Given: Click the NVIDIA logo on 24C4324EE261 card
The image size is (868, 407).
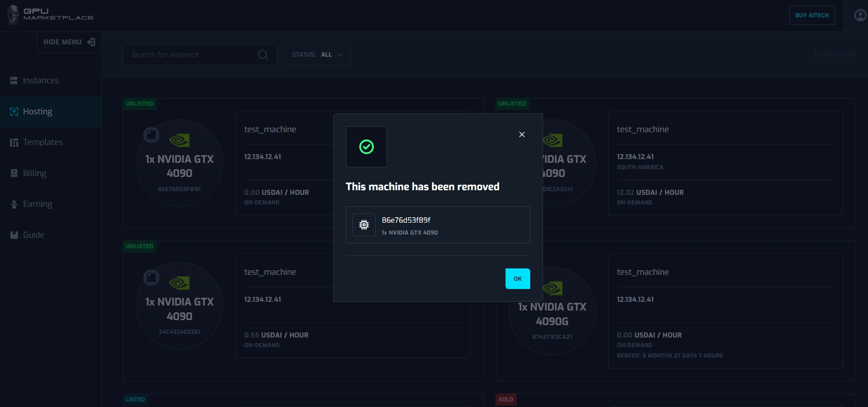Looking at the screenshot, I should (179, 283).
